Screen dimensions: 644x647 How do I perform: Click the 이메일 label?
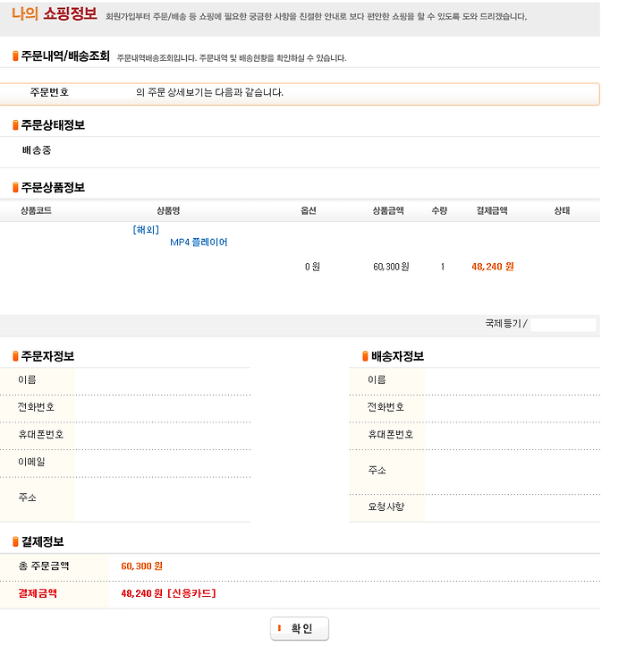(32, 462)
